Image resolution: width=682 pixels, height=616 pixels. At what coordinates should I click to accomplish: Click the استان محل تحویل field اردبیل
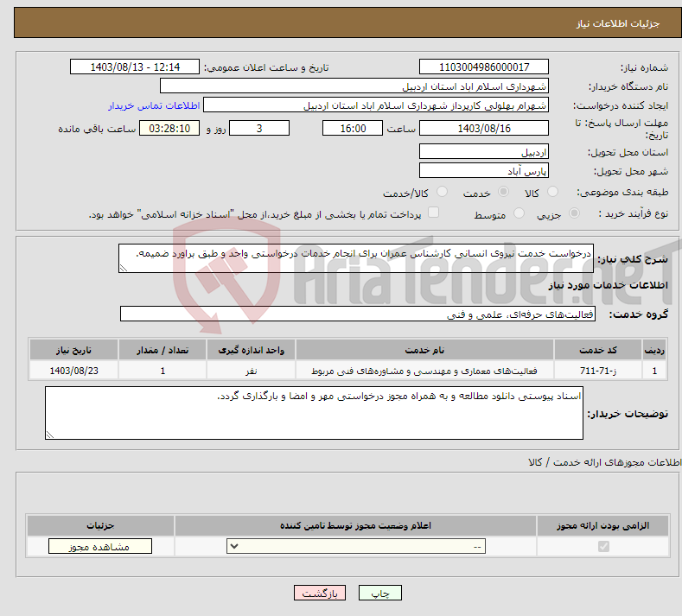tap(484, 152)
